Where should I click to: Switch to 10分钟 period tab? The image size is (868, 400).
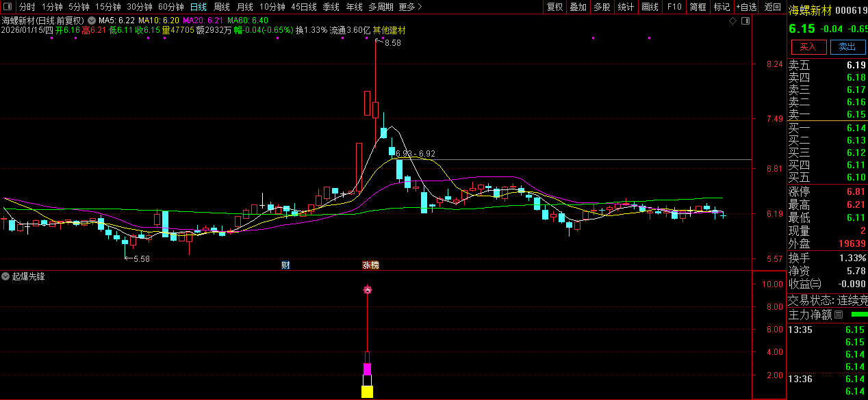pos(272,7)
